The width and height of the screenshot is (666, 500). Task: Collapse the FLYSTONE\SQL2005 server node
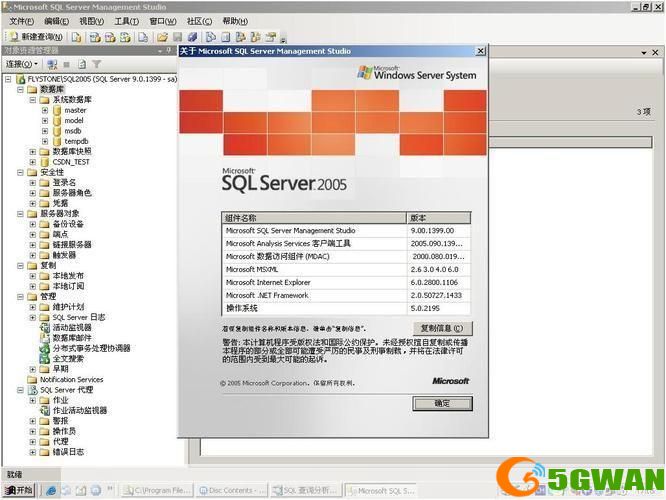coord(8,79)
